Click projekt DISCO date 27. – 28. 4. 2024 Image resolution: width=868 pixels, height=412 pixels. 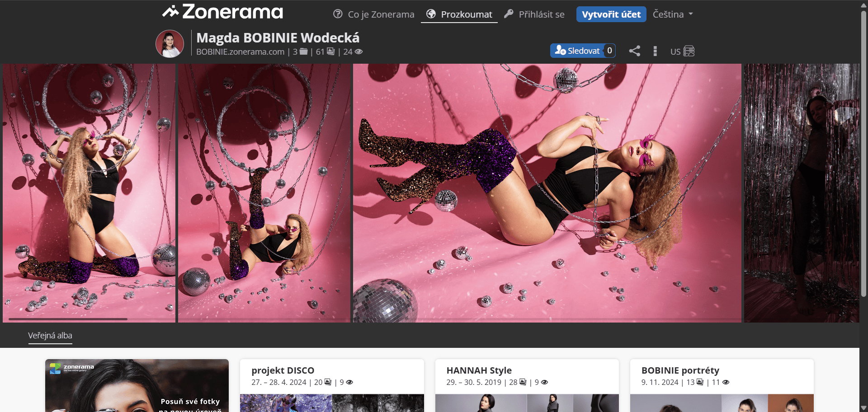[x=279, y=382]
